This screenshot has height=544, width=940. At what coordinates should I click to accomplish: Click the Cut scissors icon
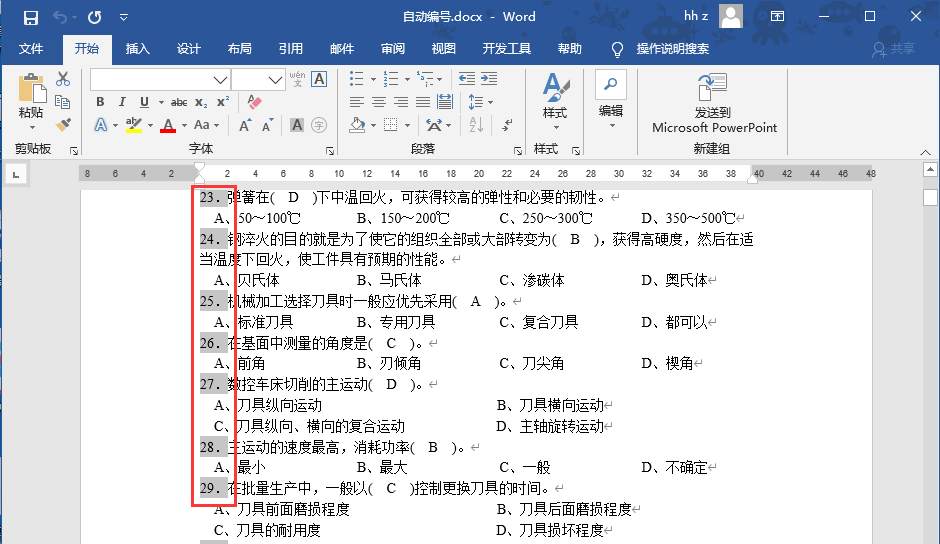point(63,79)
